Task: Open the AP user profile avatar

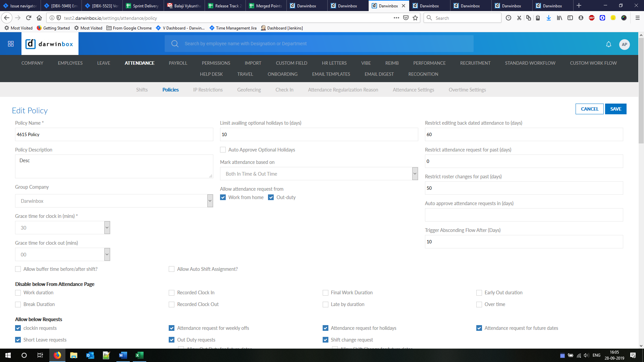Action: click(x=624, y=44)
